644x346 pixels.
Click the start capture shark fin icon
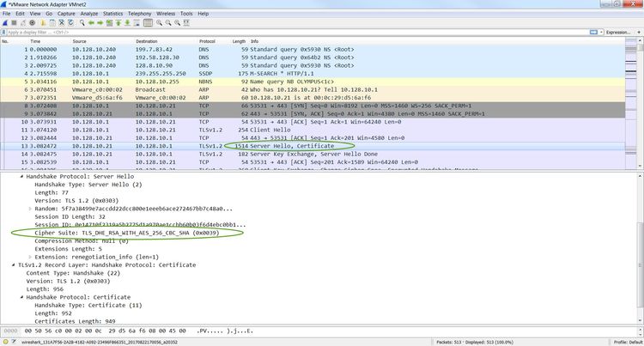5,23
